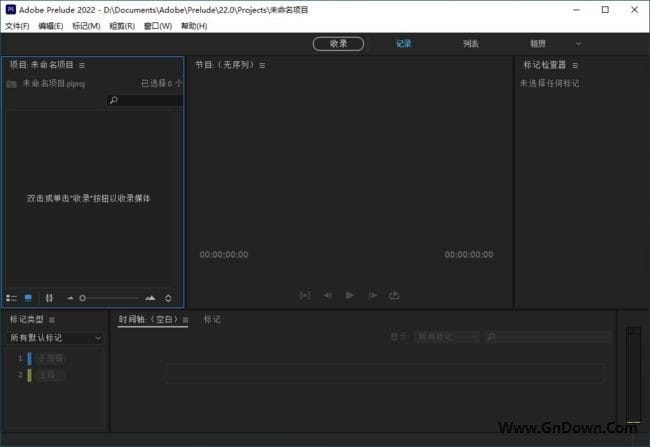Switch to the 粗剪 workspace

[x=538, y=44]
